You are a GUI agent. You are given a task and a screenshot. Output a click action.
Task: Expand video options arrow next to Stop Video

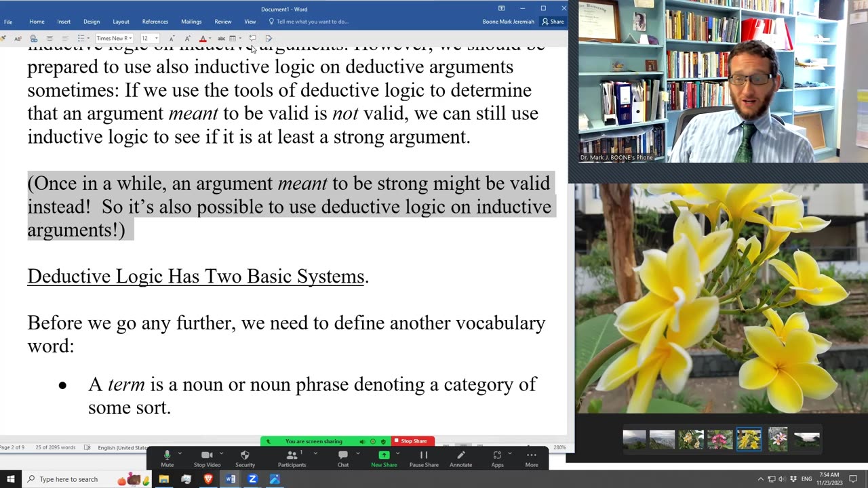tap(222, 453)
